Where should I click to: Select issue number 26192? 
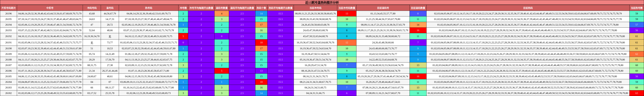click(9, 36)
